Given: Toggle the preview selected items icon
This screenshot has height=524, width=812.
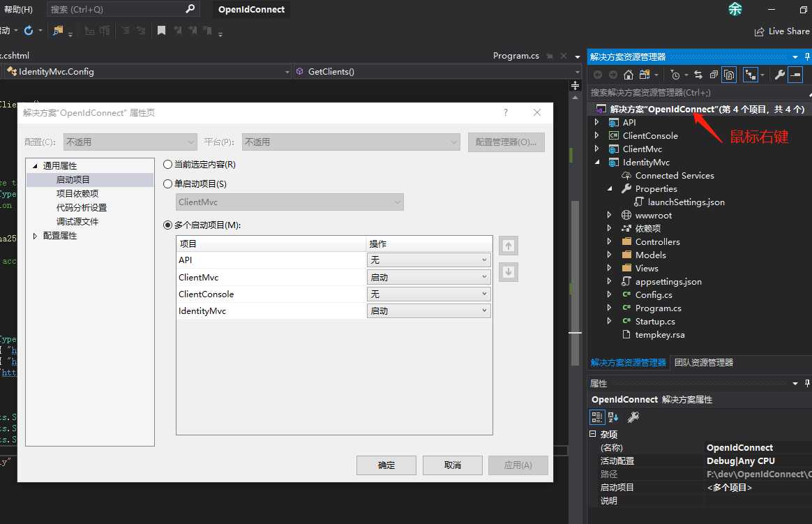Looking at the screenshot, I should pos(795,75).
